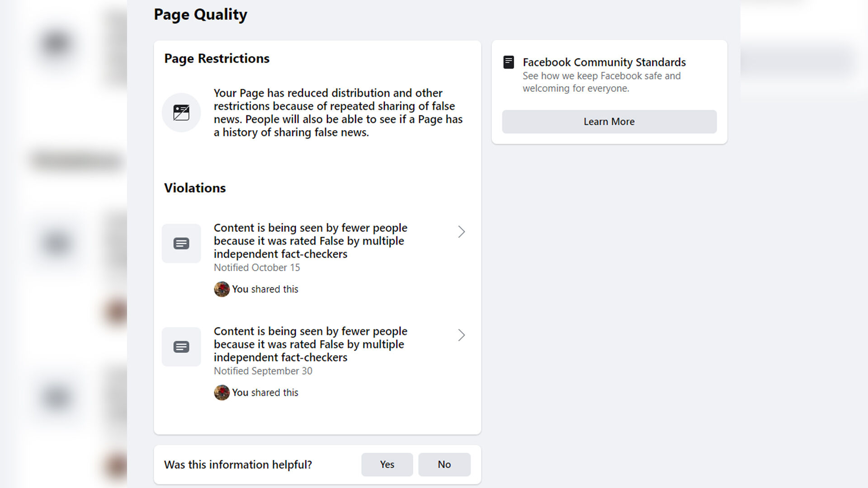Select Yes for information helpfulness
Image resolution: width=868 pixels, height=488 pixels.
[x=387, y=464]
